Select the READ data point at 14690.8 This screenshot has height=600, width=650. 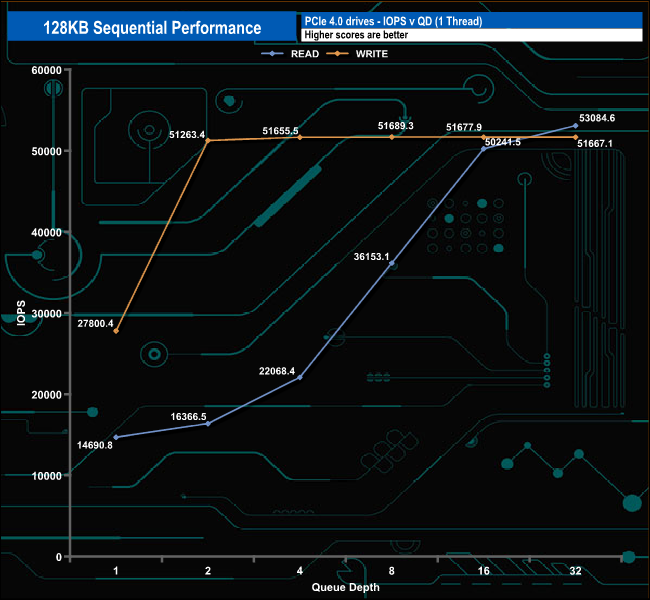(x=116, y=437)
